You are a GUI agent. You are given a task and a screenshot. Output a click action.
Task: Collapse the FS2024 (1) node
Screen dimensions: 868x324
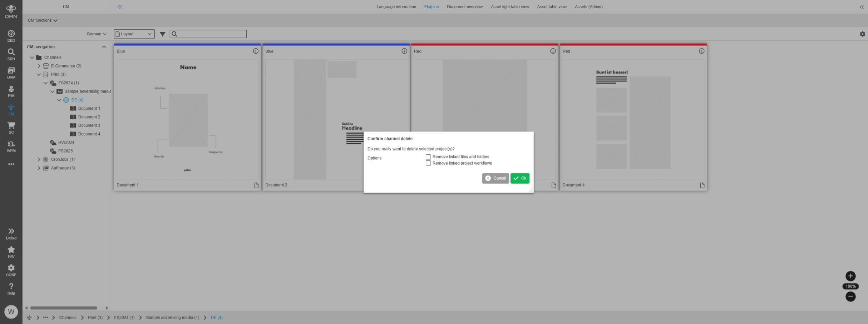(45, 83)
